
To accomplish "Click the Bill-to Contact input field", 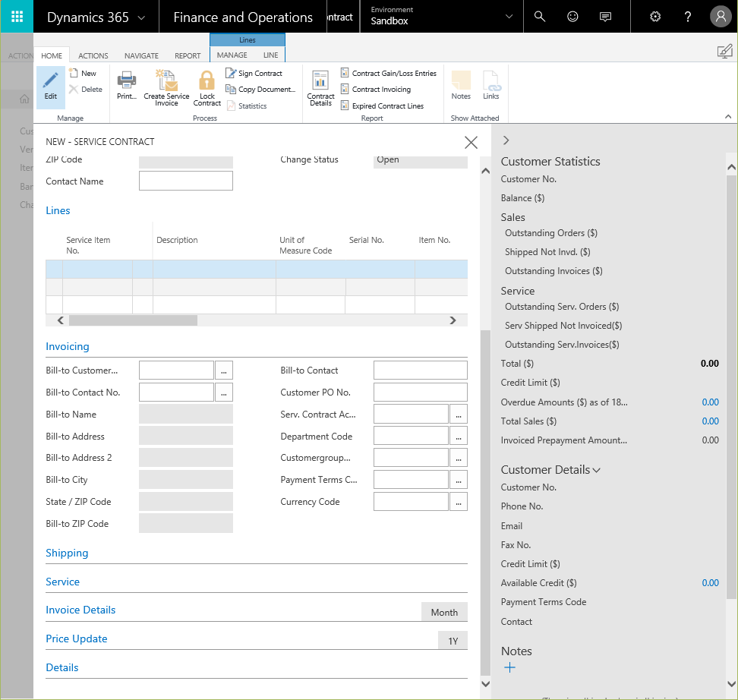I will point(421,370).
